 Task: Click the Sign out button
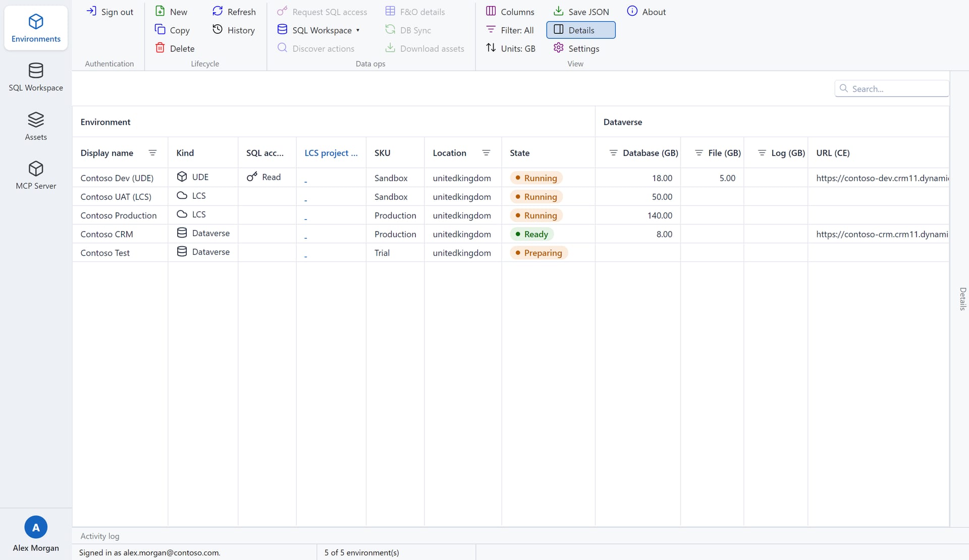tap(110, 12)
